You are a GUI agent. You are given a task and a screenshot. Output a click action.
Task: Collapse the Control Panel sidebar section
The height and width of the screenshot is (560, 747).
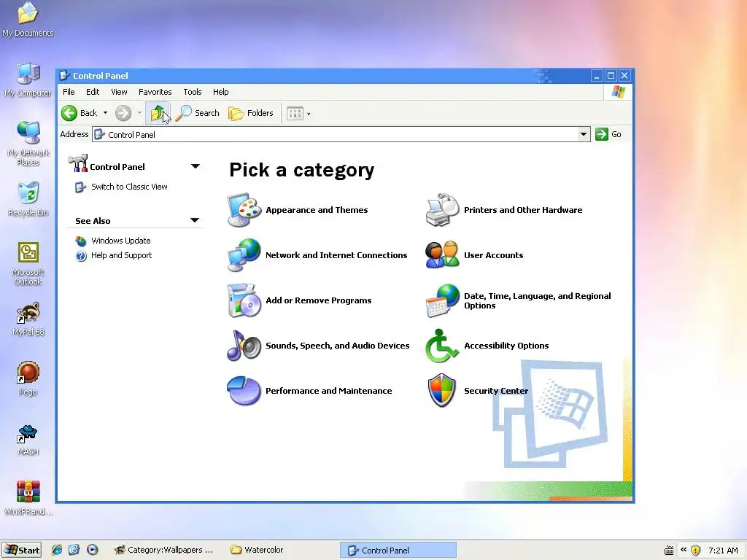[x=196, y=166]
